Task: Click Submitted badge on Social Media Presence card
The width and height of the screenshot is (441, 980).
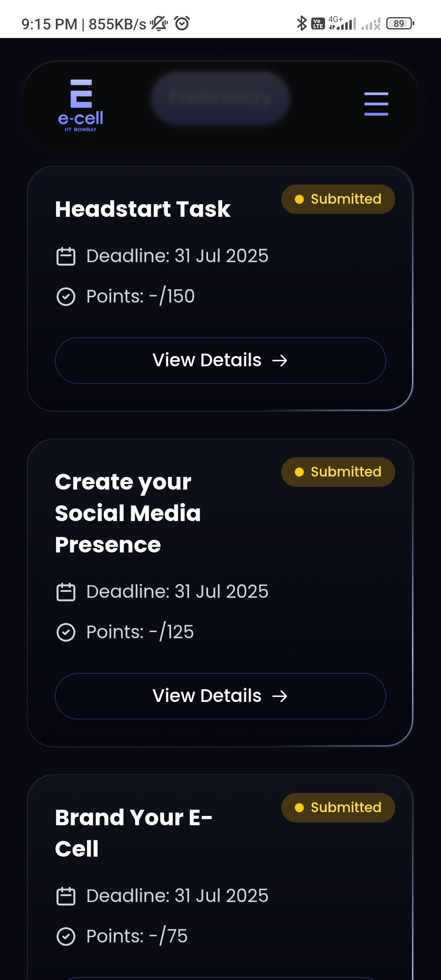Action: (x=338, y=472)
